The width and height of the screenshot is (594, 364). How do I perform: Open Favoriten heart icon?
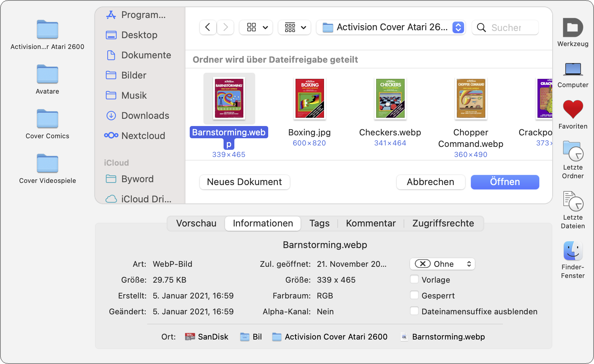573,109
